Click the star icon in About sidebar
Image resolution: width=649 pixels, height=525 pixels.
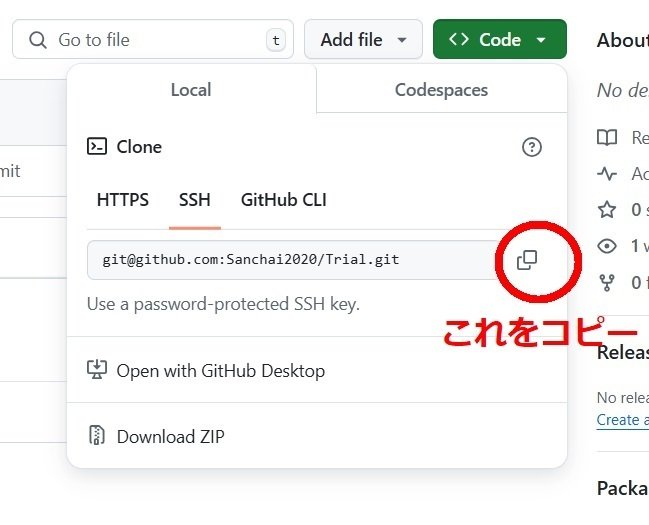click(x=607, y=210)
